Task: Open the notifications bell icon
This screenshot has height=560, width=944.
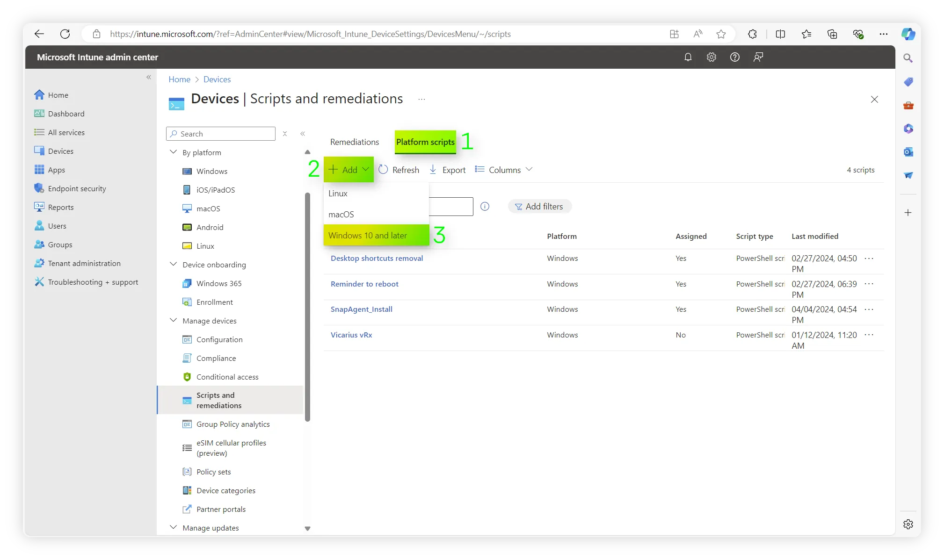Action: click(x=688, y=57)
